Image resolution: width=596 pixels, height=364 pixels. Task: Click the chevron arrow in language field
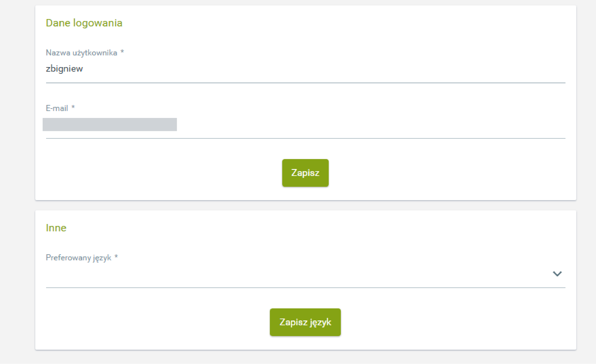pyautogui.click(x=557, y=274)
